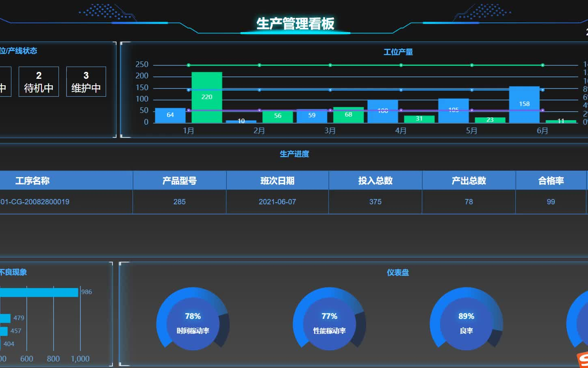Viewport: 588px width, 368px height.
Task: Click the 仪表盘 section heading
Action: coord(398,273)
